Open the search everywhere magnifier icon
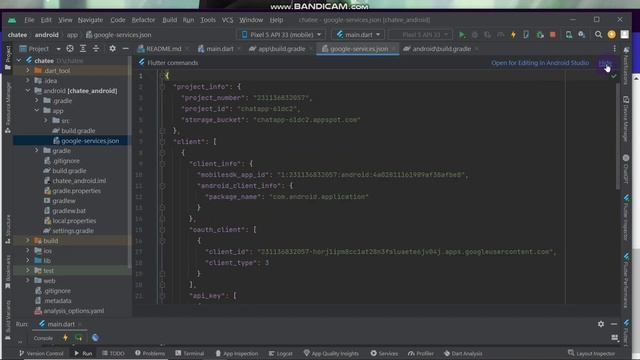Viewport: 640px width, 360px height. coord(598,35)
